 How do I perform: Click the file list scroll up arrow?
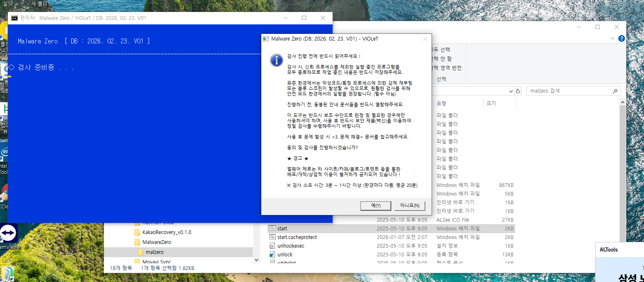coord(622,103)
